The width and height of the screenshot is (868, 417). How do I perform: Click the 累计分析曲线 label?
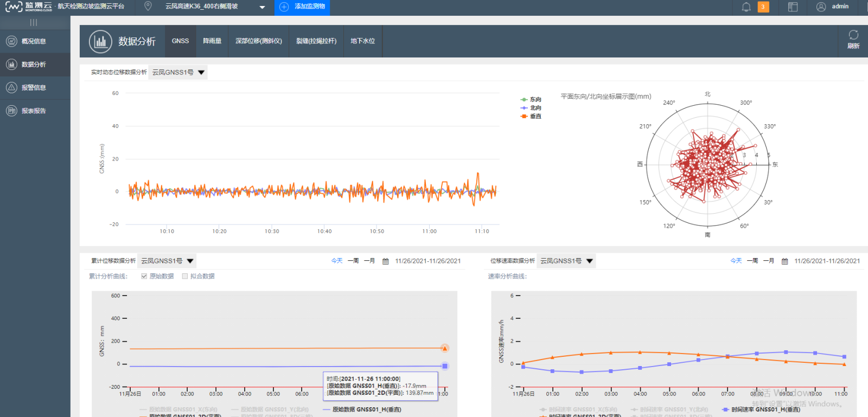coord(108,277)
